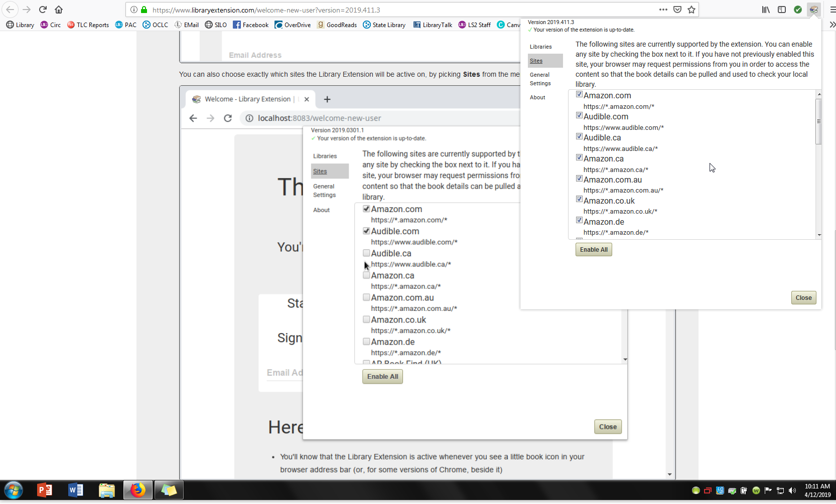Open Word from the Windows taskbar

[x=76, y=490]
